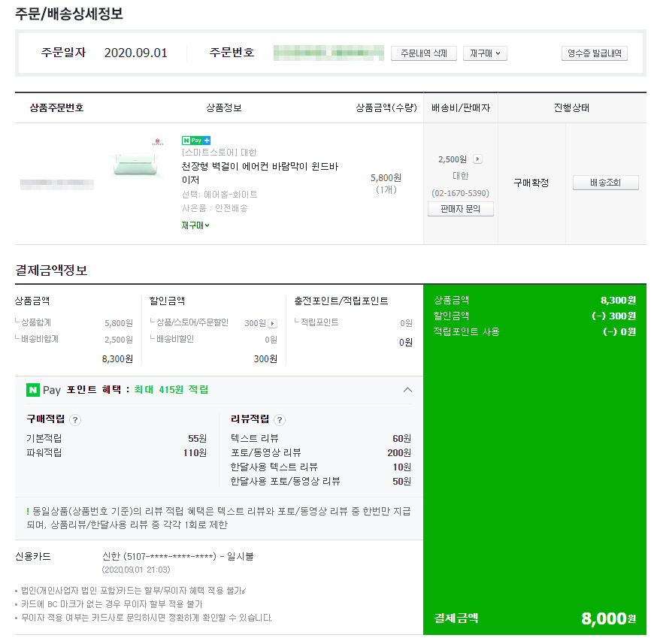
Task: Open help icon next to 구매적립
Action: (75, 420)
